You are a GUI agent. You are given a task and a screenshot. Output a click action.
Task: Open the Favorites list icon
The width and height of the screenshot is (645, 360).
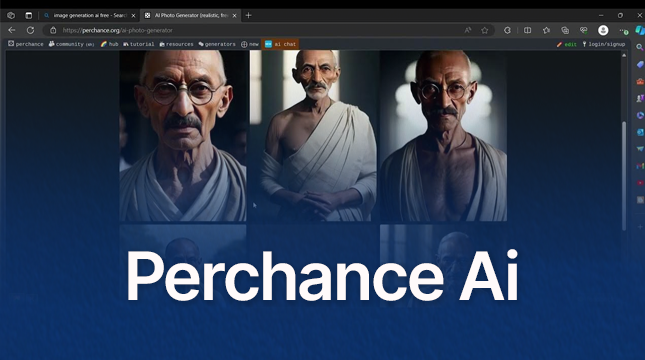546,30
